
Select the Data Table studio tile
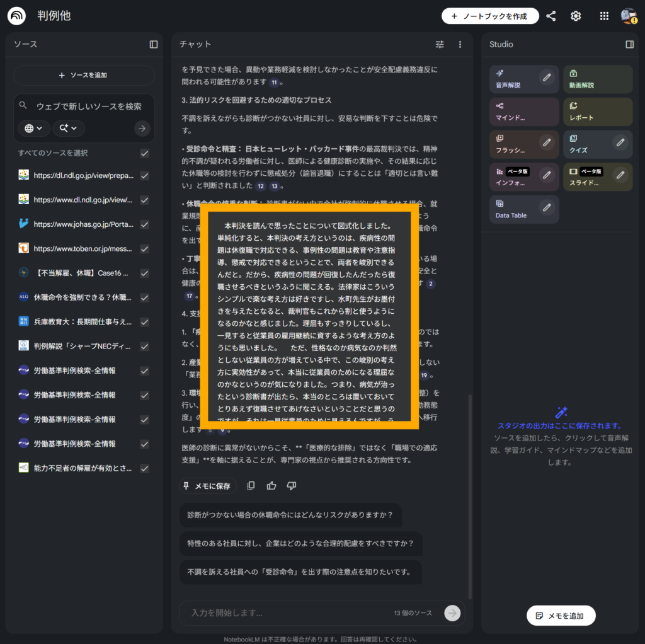pyautogui.click(x=513, y=210)
